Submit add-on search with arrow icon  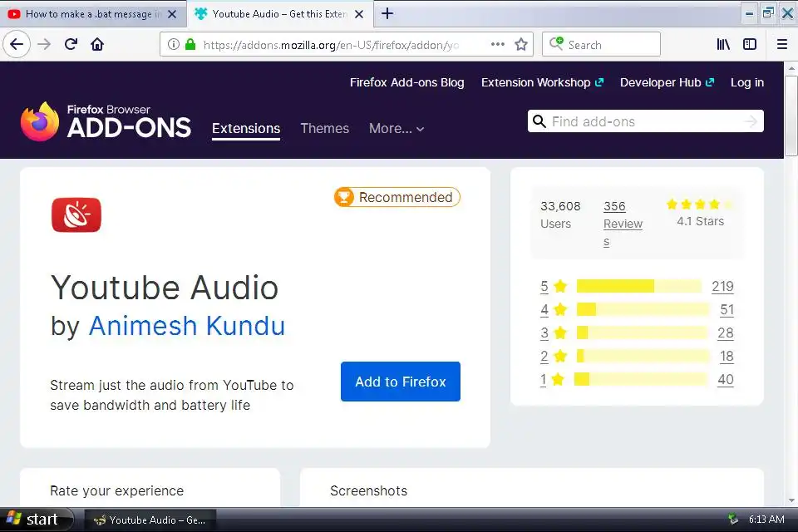[x=751, y=121]
